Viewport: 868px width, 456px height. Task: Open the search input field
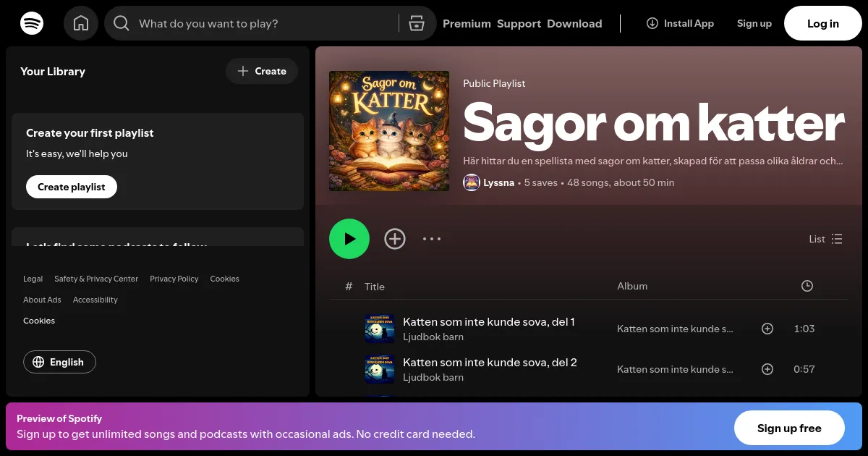pos(253,23)
